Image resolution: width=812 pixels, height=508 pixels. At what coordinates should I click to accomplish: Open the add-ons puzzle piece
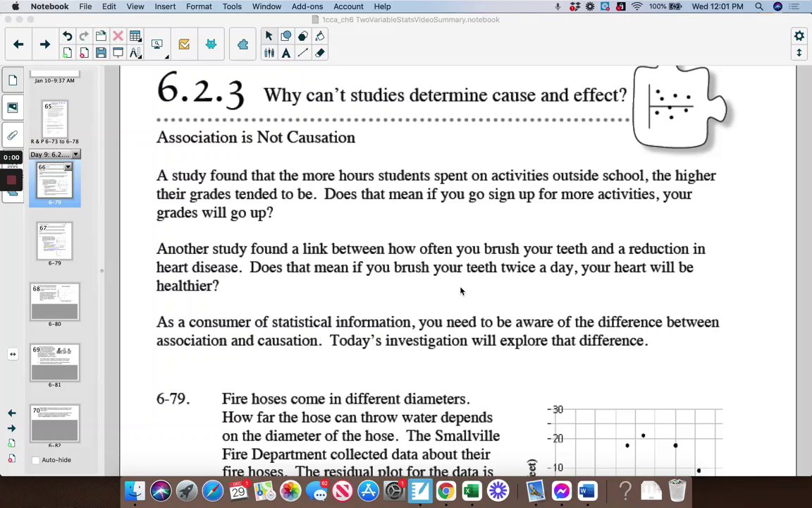coord(243,44)
